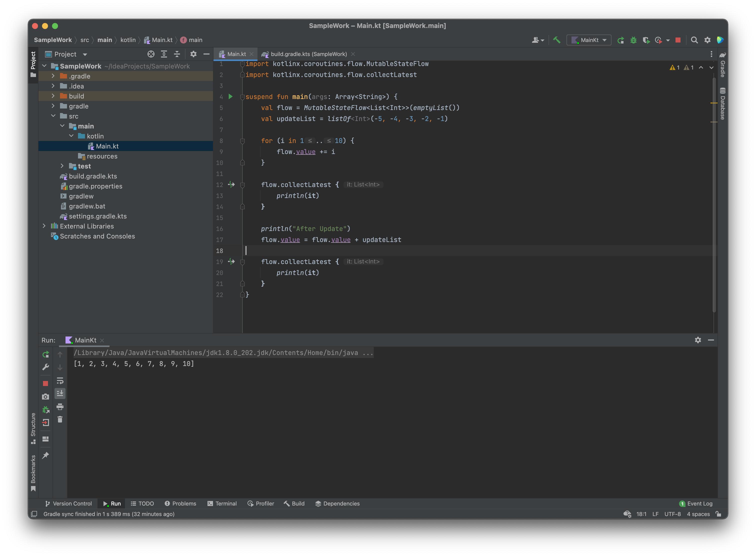
Task: Click the Build project hammer icon
Action: [x=557, y=40]
